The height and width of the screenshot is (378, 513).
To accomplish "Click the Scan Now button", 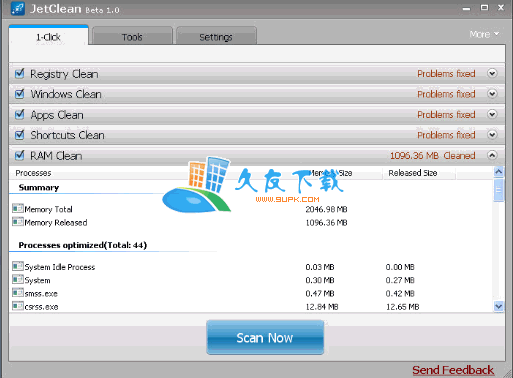I will coord(265,337).
